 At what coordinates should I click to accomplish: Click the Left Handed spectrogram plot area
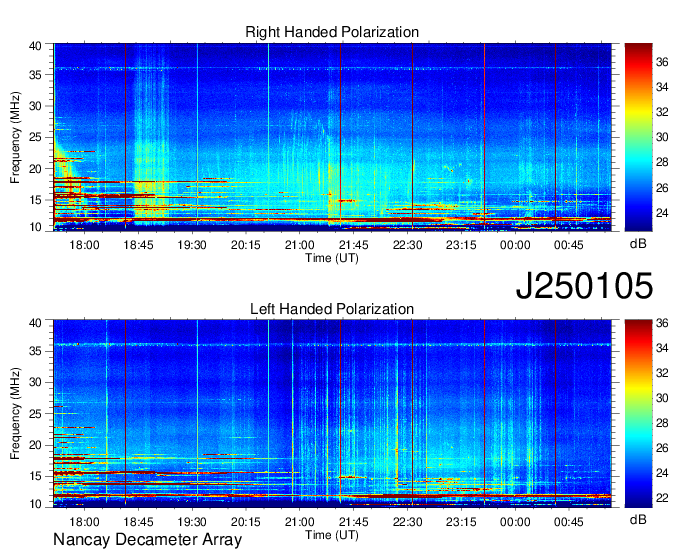(332, 414)
